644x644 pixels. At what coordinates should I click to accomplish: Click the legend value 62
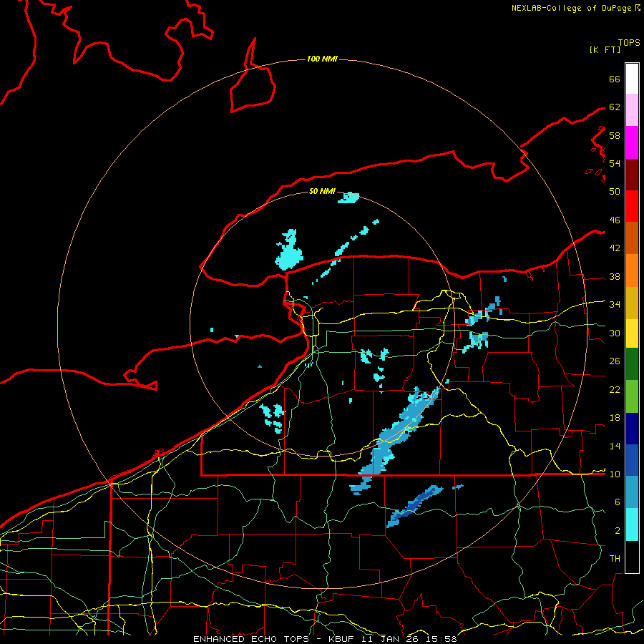[615, 107]
